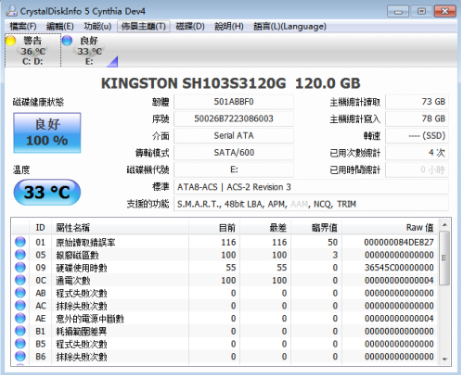Click the status orb for attribute 01

pyautogui.click(x=20, y=242)
